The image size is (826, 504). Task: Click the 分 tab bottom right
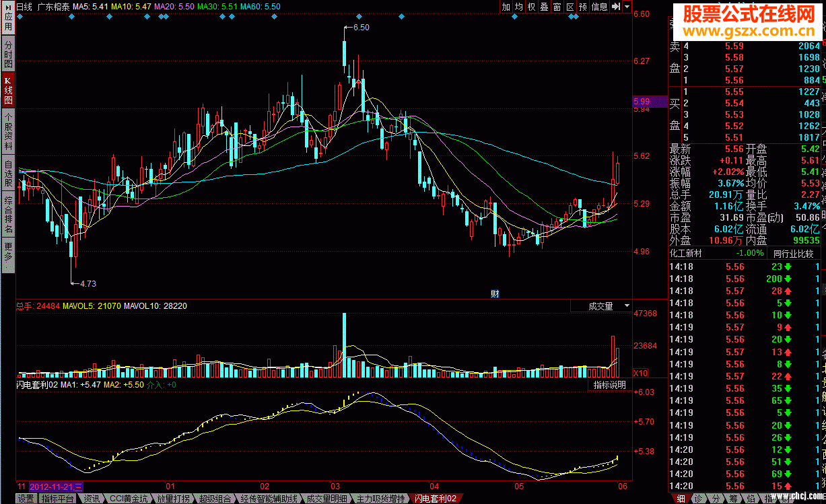(716, 499)
